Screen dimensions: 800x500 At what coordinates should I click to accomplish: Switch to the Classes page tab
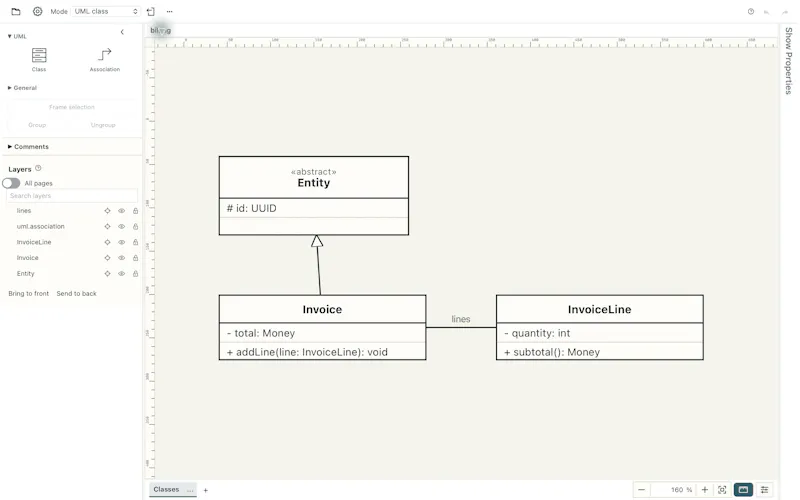(166, 489)
